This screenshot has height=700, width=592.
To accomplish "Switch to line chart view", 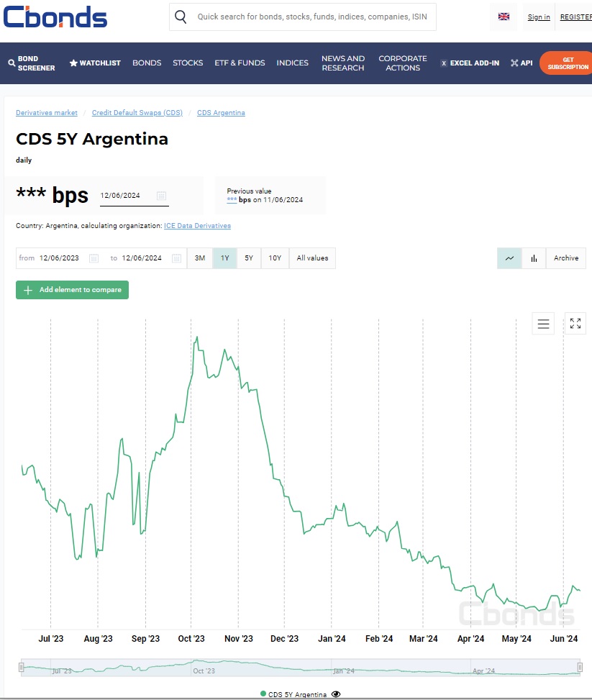I will tap(509, 258).
